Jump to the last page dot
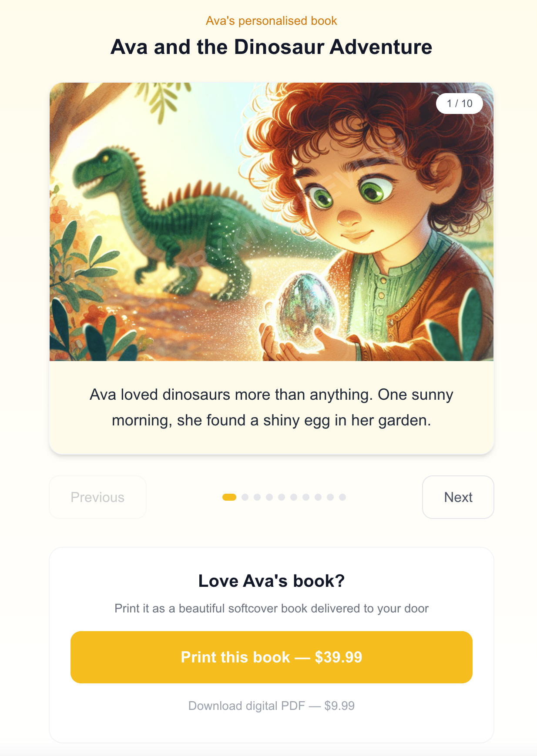 342,497
